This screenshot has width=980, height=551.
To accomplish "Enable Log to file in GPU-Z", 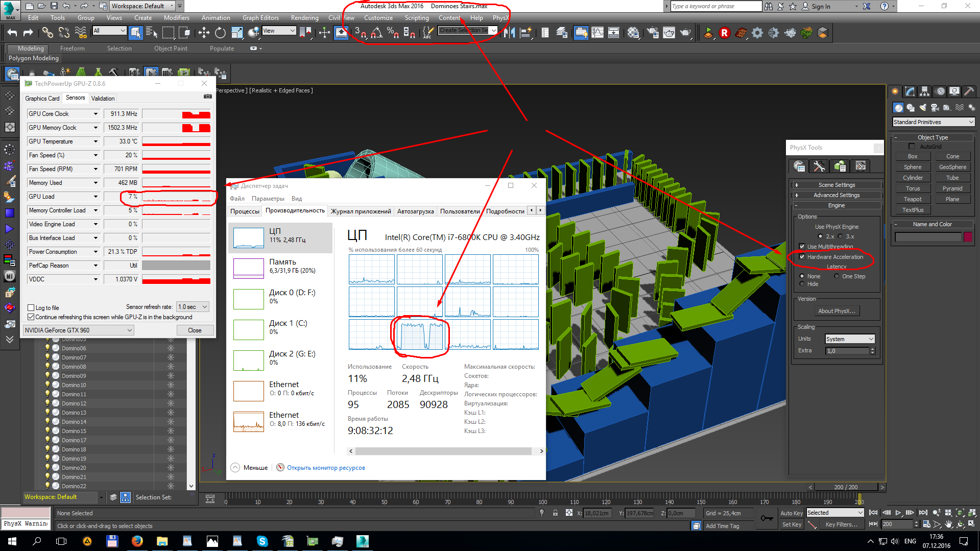I will coord(31,308).
